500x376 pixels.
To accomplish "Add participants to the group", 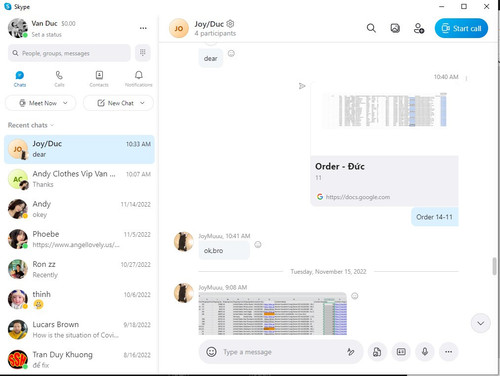I will [x=419, y=28].
